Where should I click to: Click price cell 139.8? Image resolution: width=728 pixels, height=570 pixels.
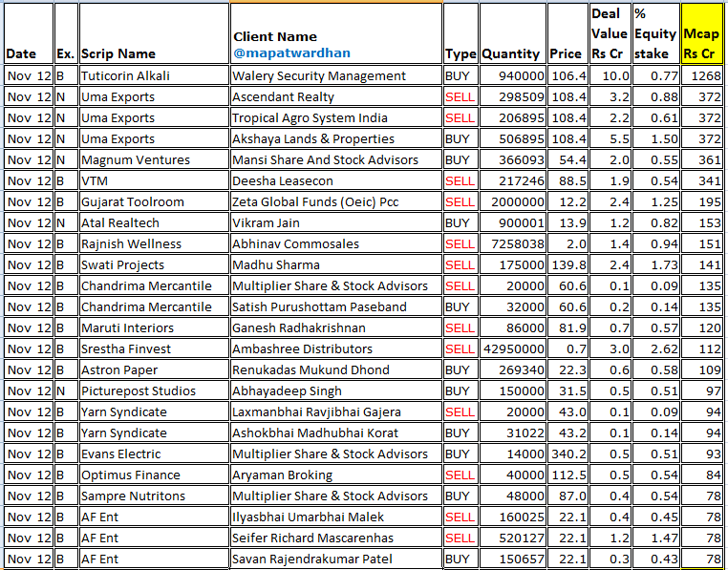[x=567, y=264]
